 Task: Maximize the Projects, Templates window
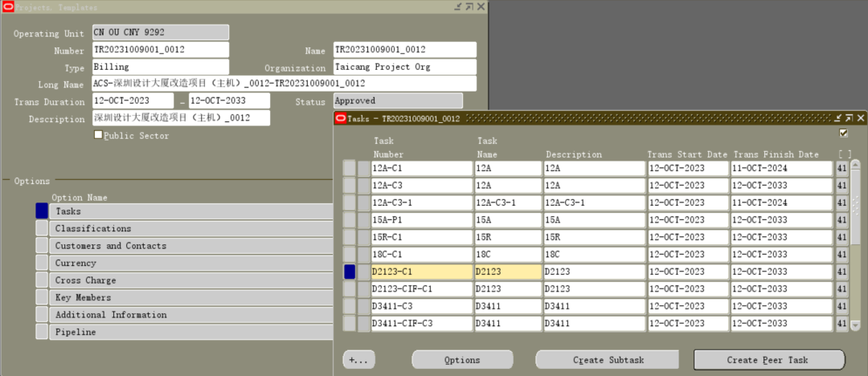[469, 6]
